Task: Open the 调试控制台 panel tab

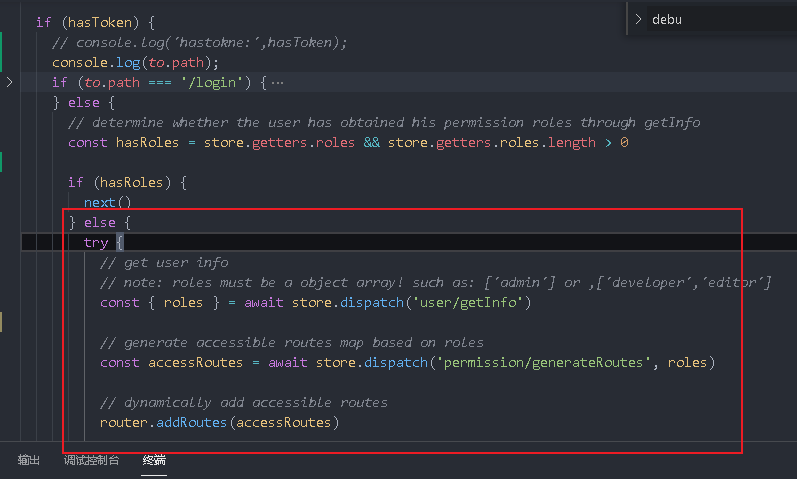Action: pyautogui.click(x=91, y=460)
